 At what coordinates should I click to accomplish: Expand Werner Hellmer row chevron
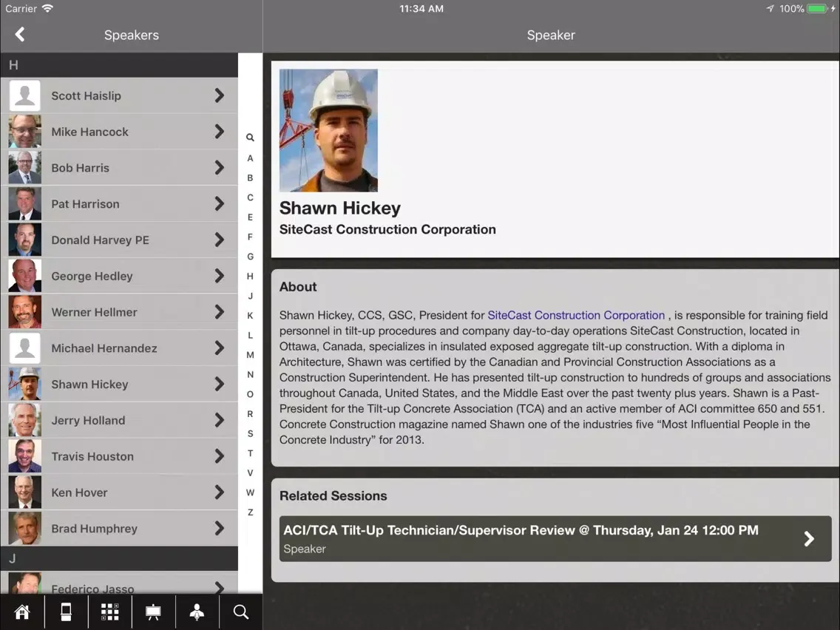pyautogui.click(x=219, y=312)
